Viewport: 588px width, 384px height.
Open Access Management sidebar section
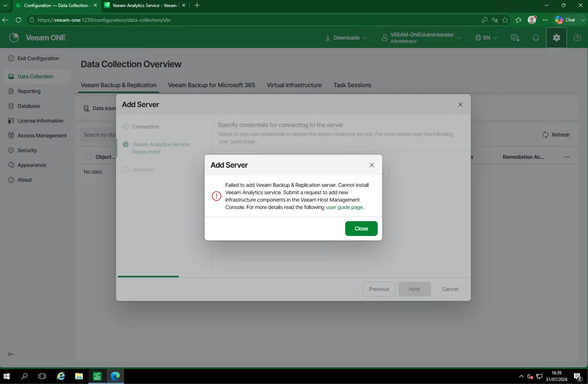pyautogui.click(x=37, y=136)
